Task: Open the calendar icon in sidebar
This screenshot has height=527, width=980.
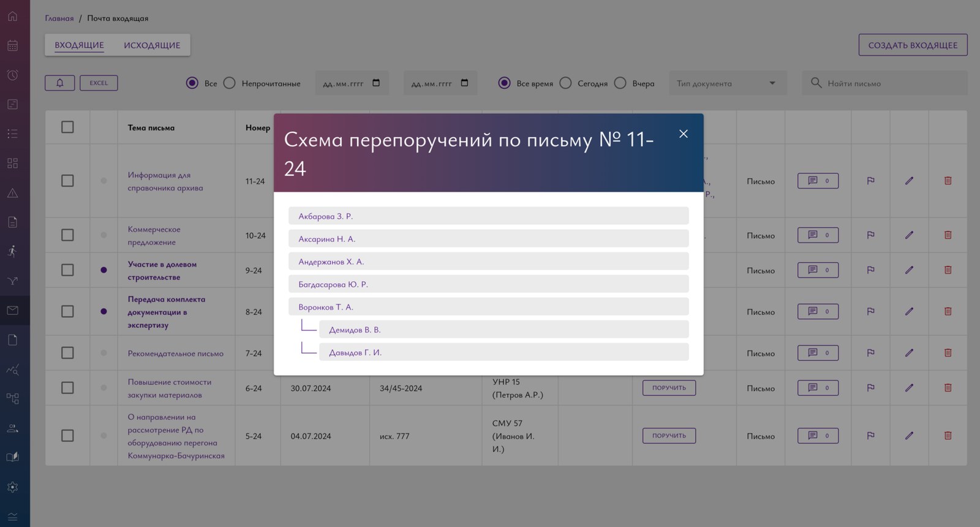Action: (x=12, y=45)
